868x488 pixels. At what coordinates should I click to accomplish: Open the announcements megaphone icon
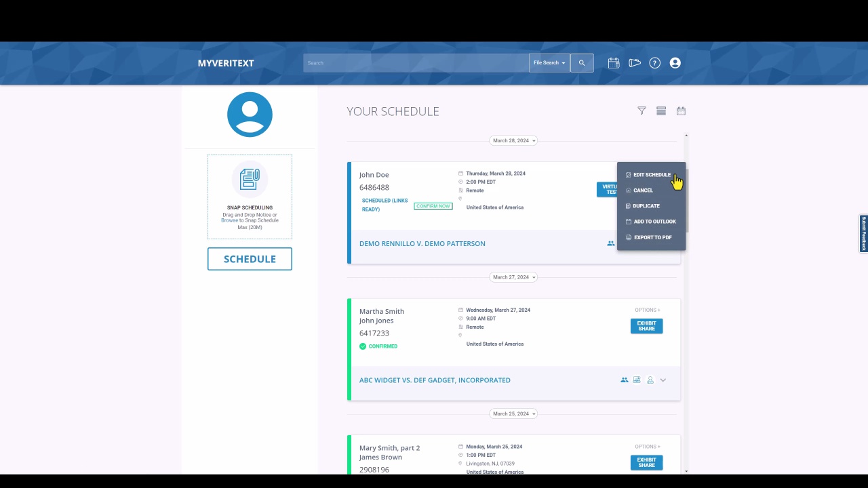pos(635,63)
